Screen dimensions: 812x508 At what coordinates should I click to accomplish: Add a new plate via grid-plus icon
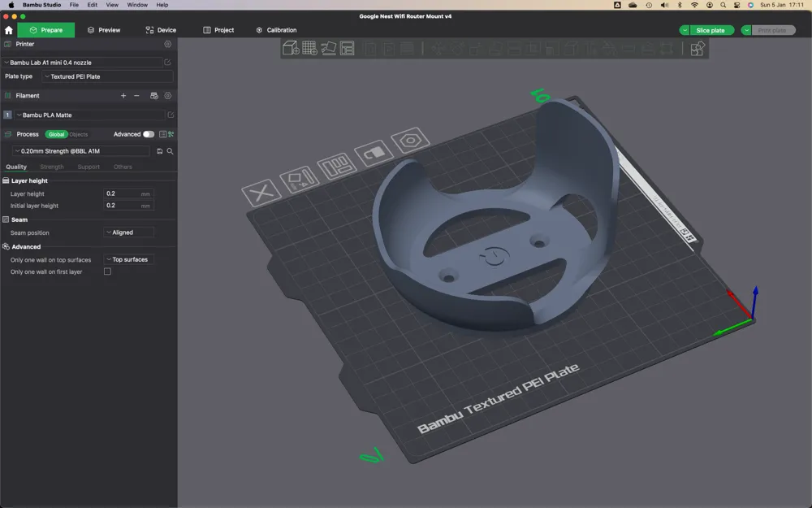point(309,48)
